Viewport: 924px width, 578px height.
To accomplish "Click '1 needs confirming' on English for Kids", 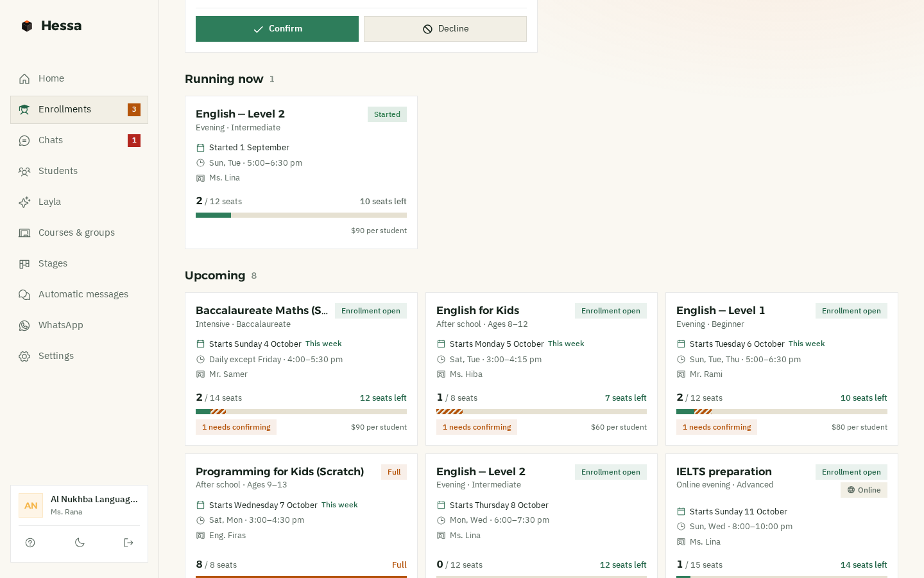I will coord(477,427).
